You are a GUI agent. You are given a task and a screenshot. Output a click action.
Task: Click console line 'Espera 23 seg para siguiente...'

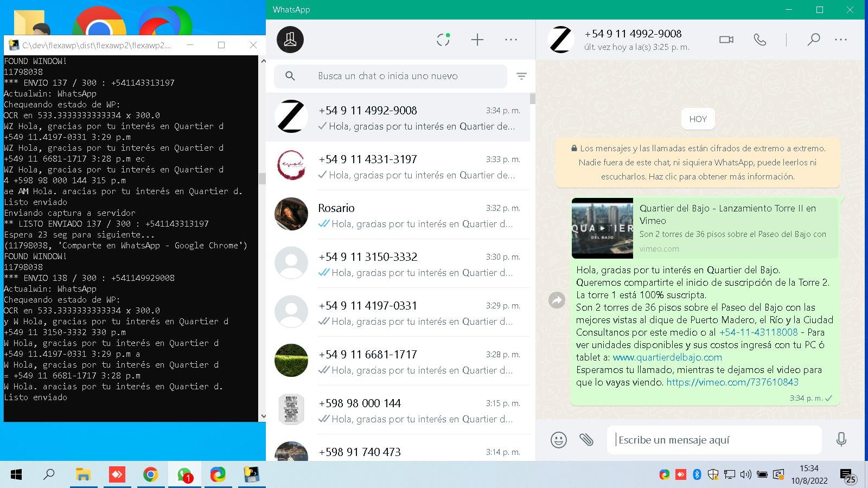[x=79, y=235]
